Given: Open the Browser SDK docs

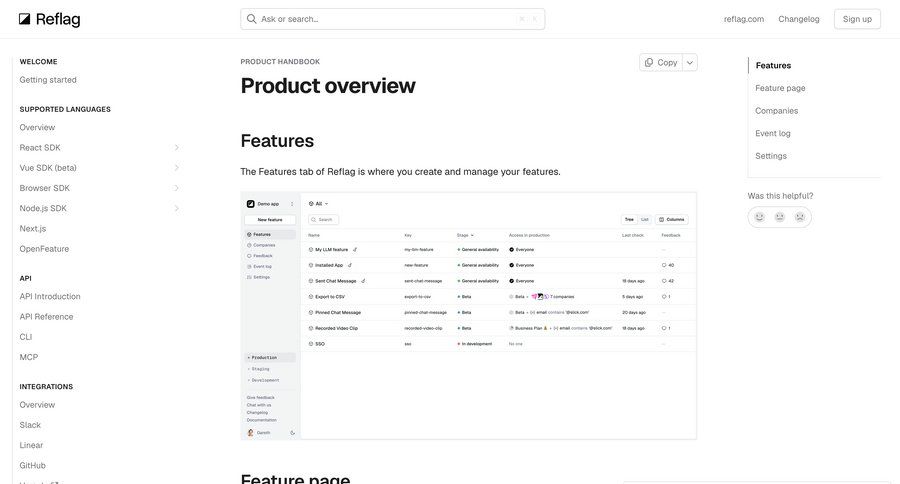Looking at the screenshot, I should [45, 188].
